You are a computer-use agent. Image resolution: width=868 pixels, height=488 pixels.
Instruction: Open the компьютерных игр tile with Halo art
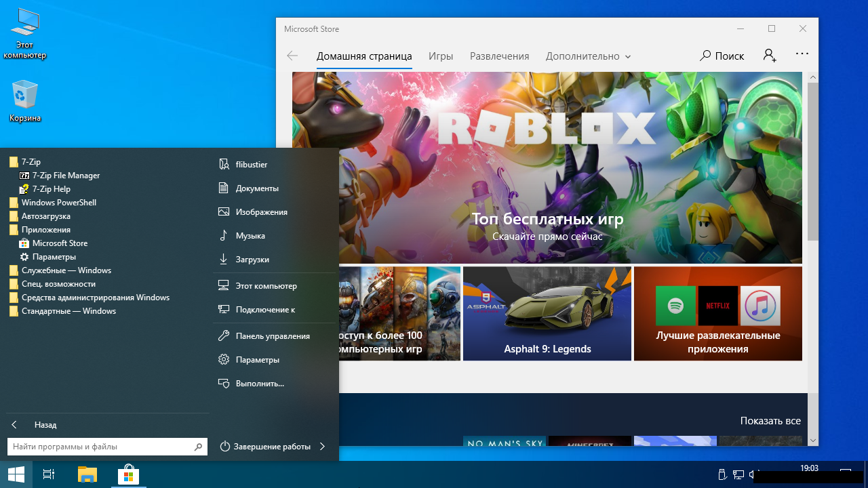click(x=399, y=313)
